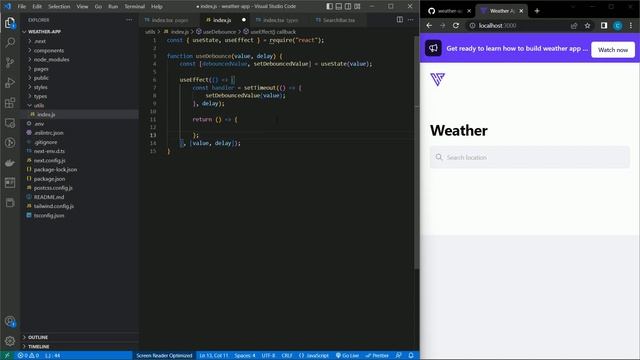
Task: Click the JavaScript language mode in status bar
Action: 313,356
